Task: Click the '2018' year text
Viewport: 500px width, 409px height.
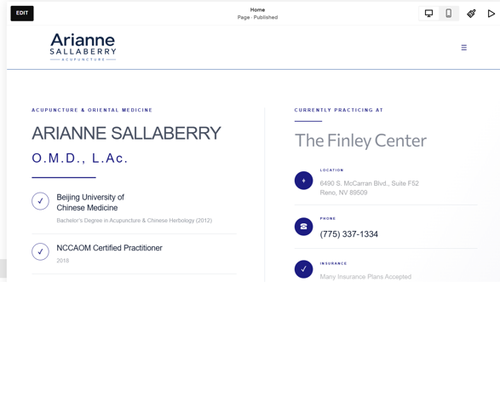Action: [x=63, y=261]
